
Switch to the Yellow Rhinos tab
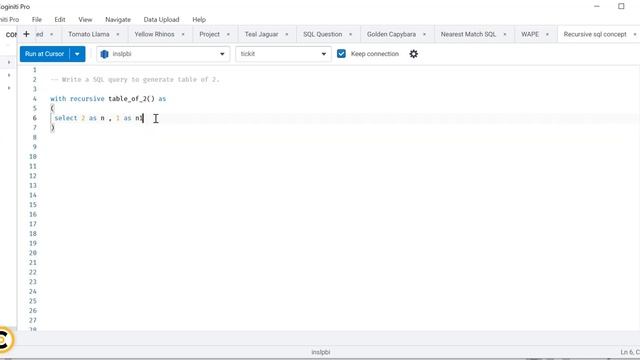(x=154, y=34)
